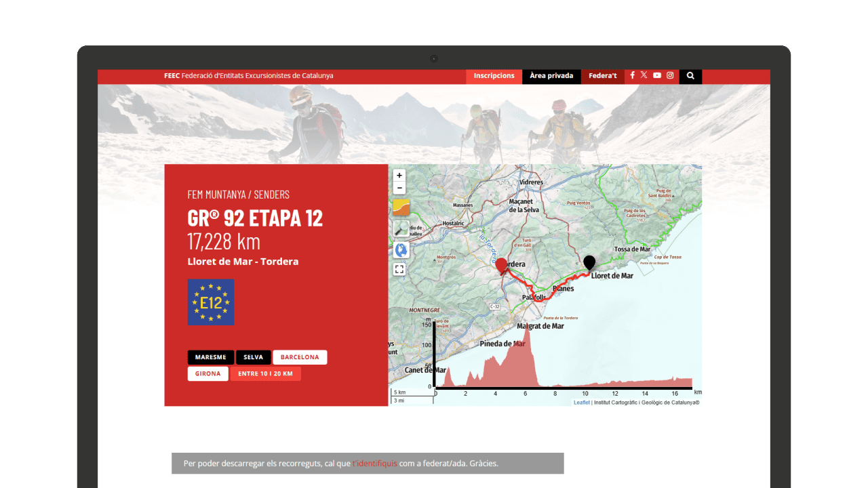The height and width of the screenshot is (488, 868).
Task: Open Àrea privada
Action: [551, 76]
